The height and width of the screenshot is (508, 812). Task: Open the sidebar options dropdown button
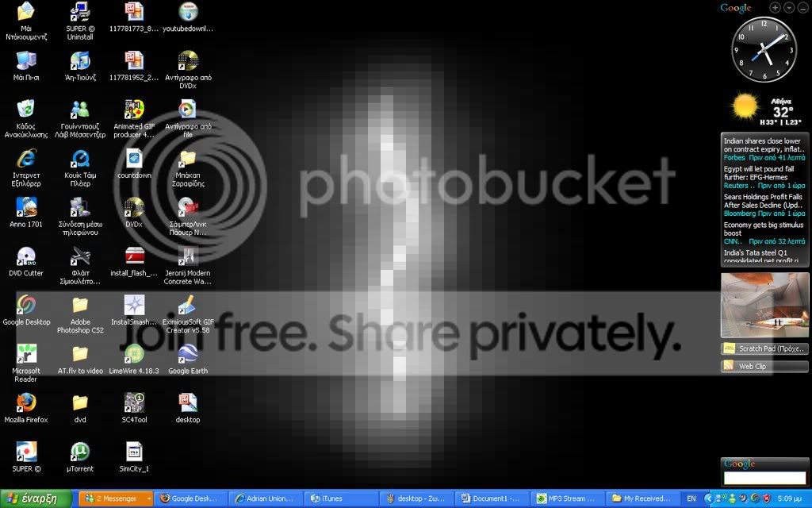tap(789, 7)
